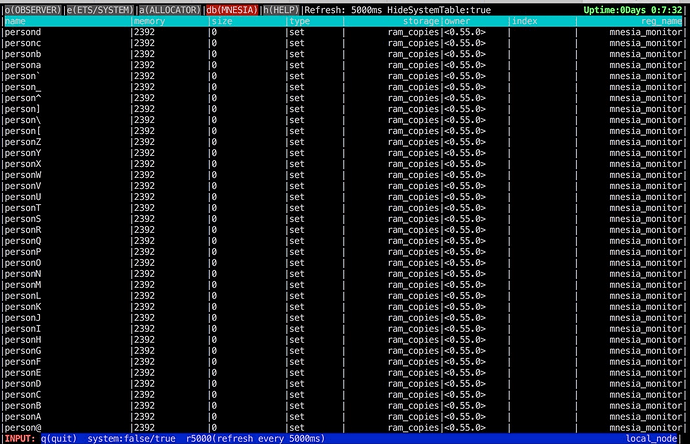Select the persond table row

click(343, 32)
